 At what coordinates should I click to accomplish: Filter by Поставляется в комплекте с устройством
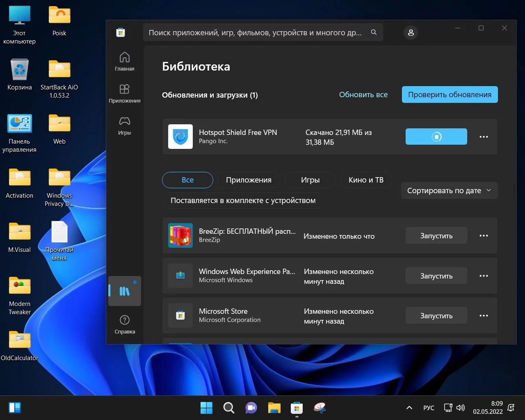click(x=243, y=201)
